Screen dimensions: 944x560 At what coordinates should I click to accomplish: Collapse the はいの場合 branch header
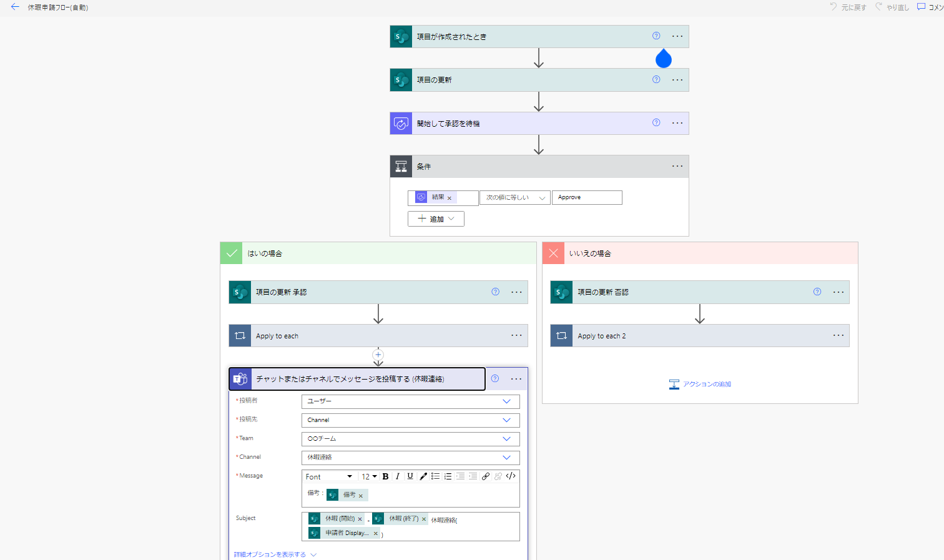(x=378, y=253)
